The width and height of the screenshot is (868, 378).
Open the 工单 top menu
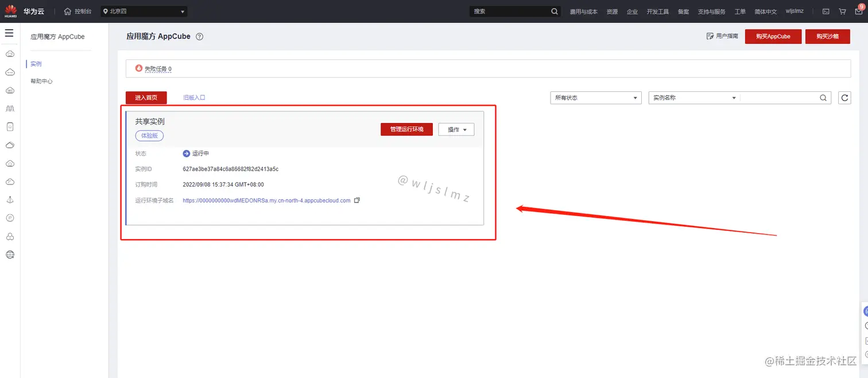740,11
